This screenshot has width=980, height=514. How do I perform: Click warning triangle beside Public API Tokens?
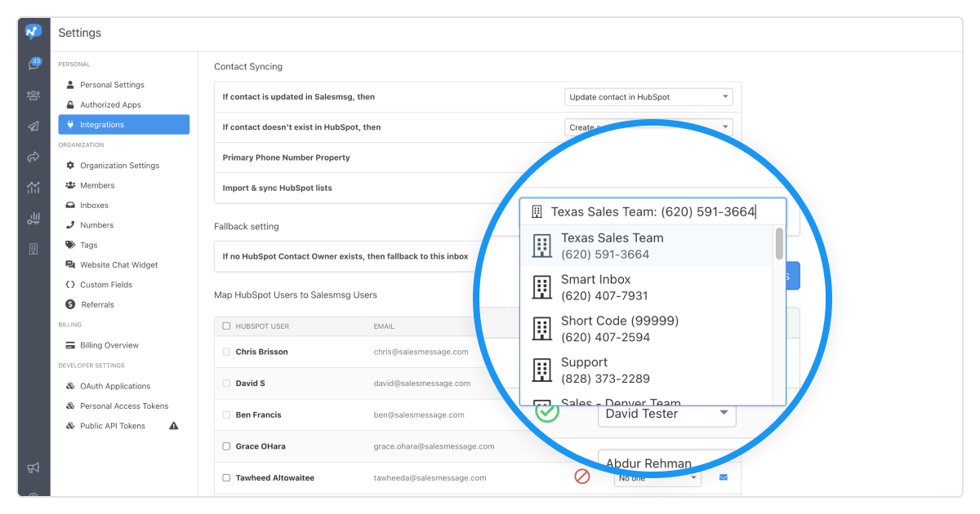(x=173, y=426)
